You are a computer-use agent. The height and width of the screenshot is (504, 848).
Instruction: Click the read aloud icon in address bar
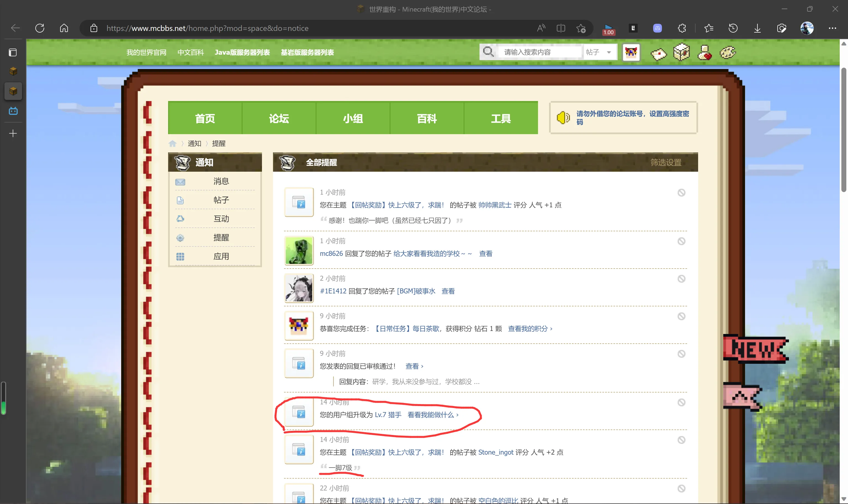coord(541,28)
